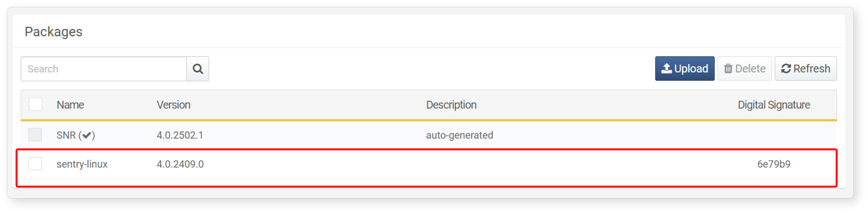Screen dimensions: 868x213
Task: Select the sentry-linux package name
Action: [82, 164]
